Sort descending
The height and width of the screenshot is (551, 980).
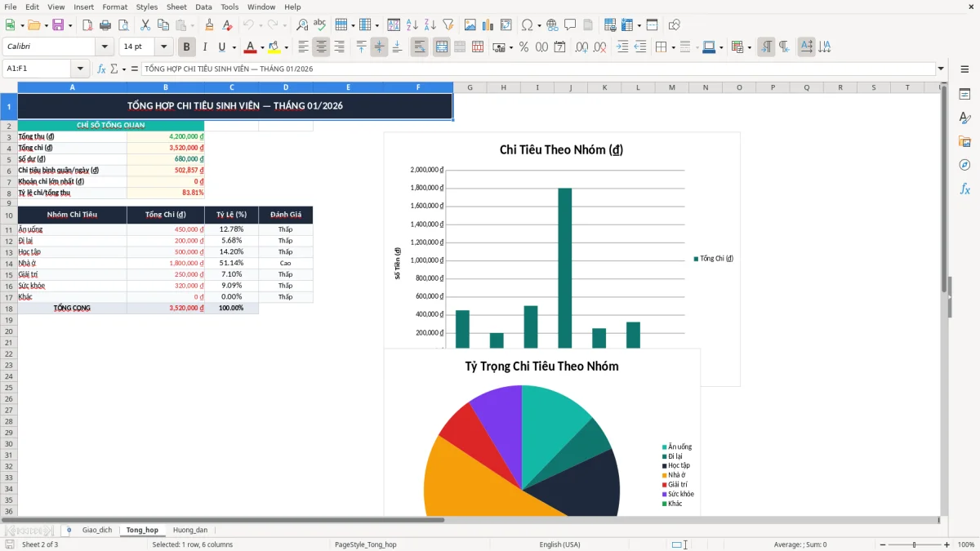pos(430,25)
